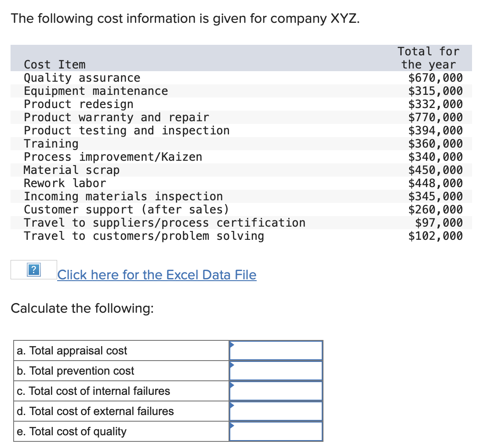Viewport: 494px width, 448px height.
Task: Click the internal failures answer field
Action: tap(276, 390)
